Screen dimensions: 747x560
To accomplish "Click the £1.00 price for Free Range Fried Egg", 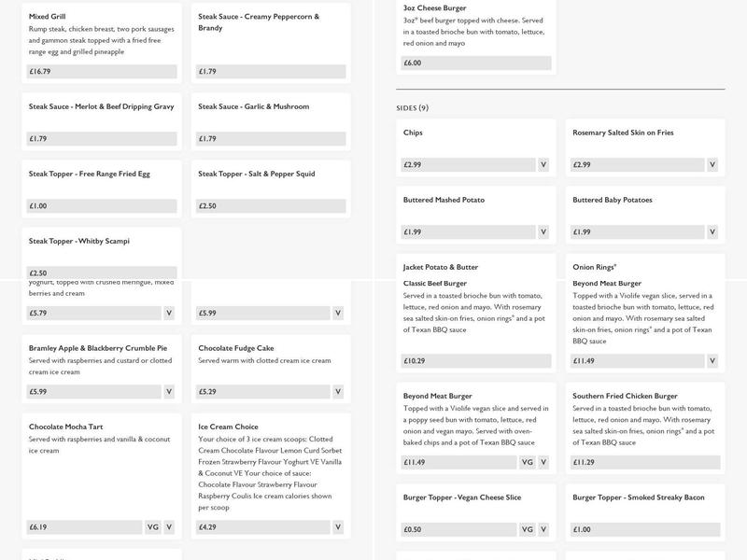I will [102, 205].
